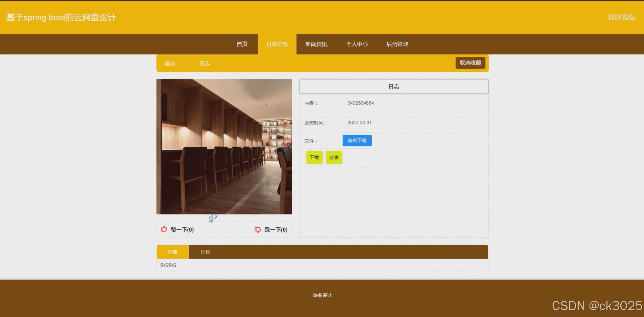Open 首页 in the brown navigation bar
The height and width of the screenshot is (317, 644).
242,44
